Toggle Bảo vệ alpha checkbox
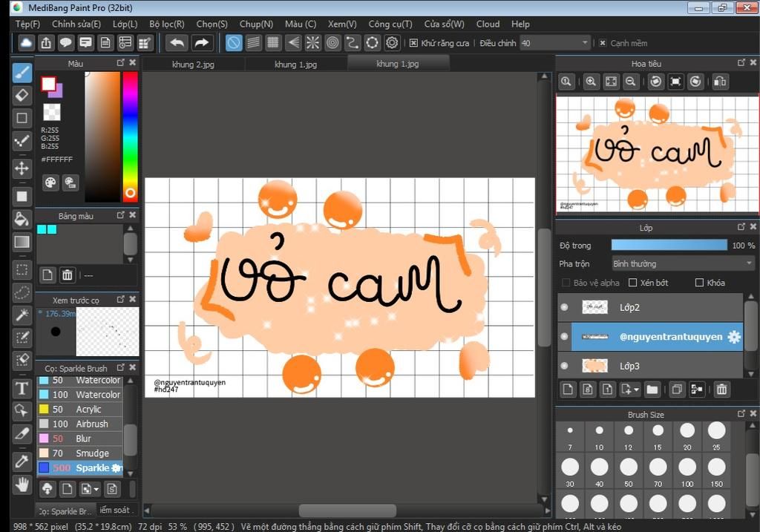Screen dimensions: 760x532 coord(566,283)
